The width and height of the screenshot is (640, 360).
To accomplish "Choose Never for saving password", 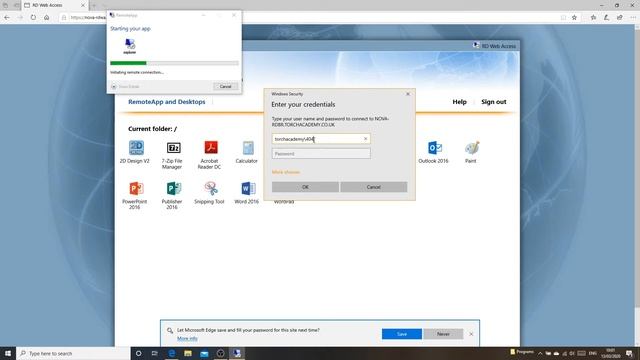I will 443,334.
